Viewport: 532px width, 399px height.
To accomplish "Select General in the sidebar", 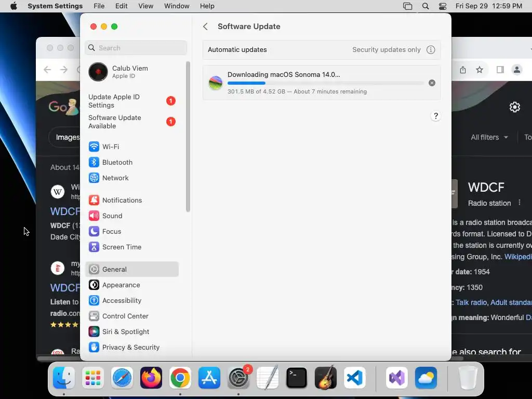I will 131,270.
